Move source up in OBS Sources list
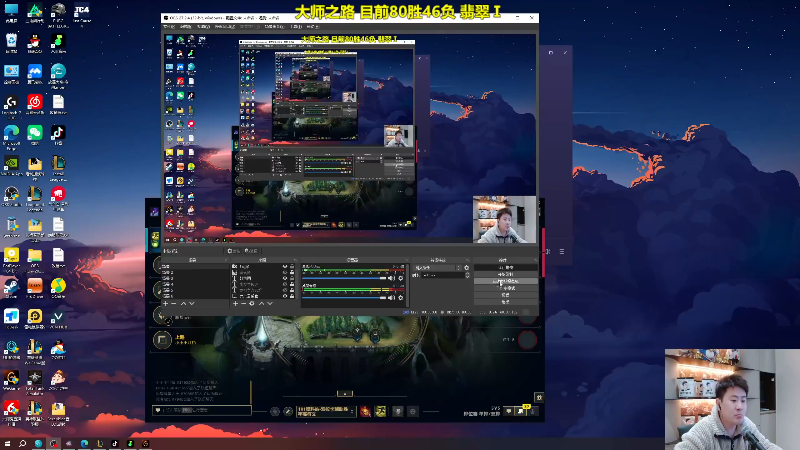This screenshot has height=450, width=800. (x=262, y=304)
